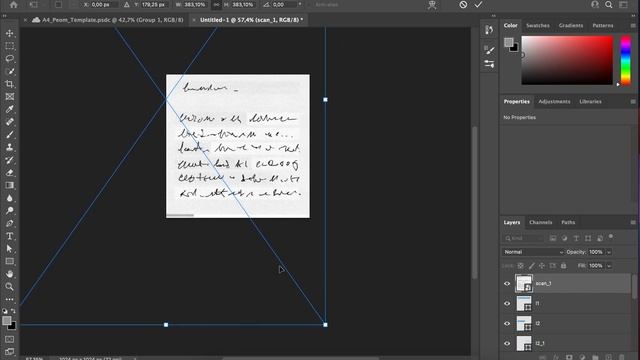Select the Eraser tool

point(9,173)
